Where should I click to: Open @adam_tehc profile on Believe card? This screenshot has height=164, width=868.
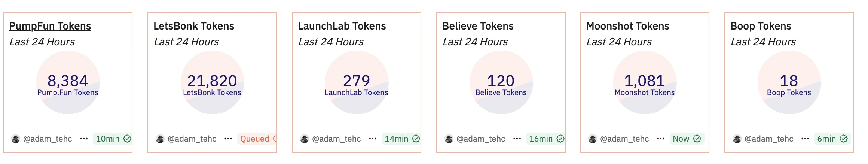point(481,139)
